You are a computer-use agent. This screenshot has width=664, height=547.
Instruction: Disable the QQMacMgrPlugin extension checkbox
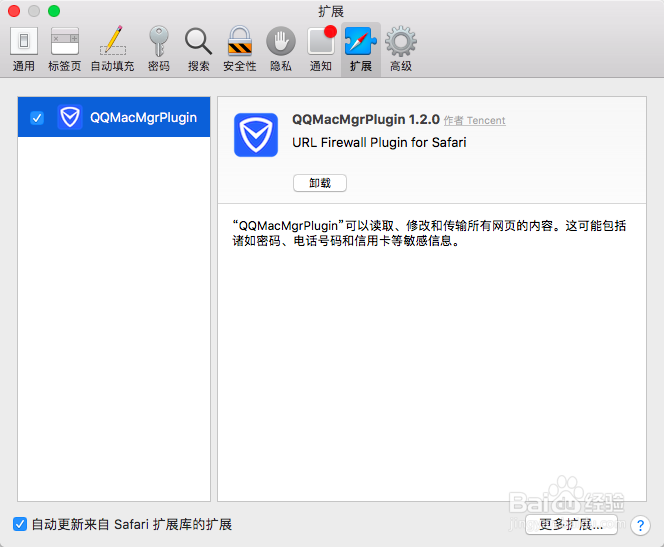pos(37,117)
